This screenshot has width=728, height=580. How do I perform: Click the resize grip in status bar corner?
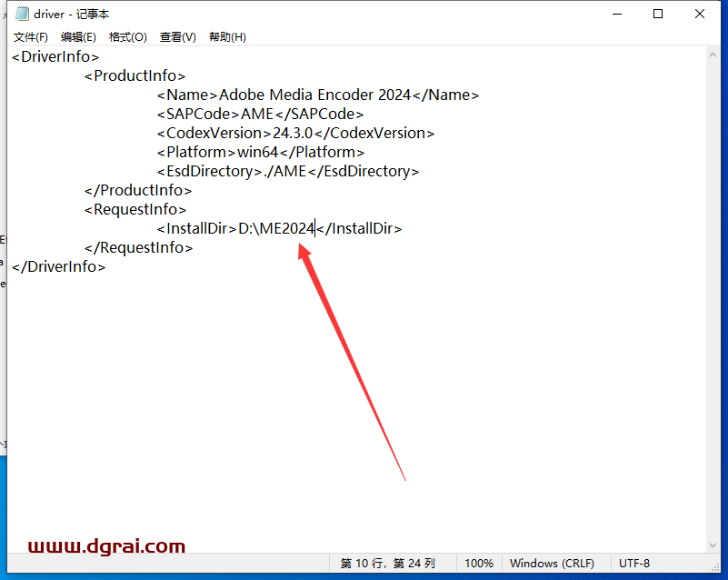pos(715,567)
